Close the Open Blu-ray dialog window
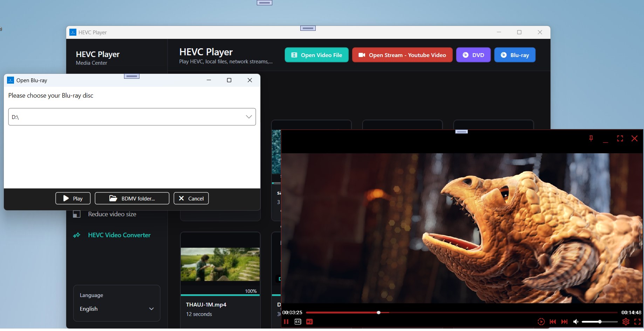This screenshot has height=331, width=644. pyautogui.click(x=250, y=80)
